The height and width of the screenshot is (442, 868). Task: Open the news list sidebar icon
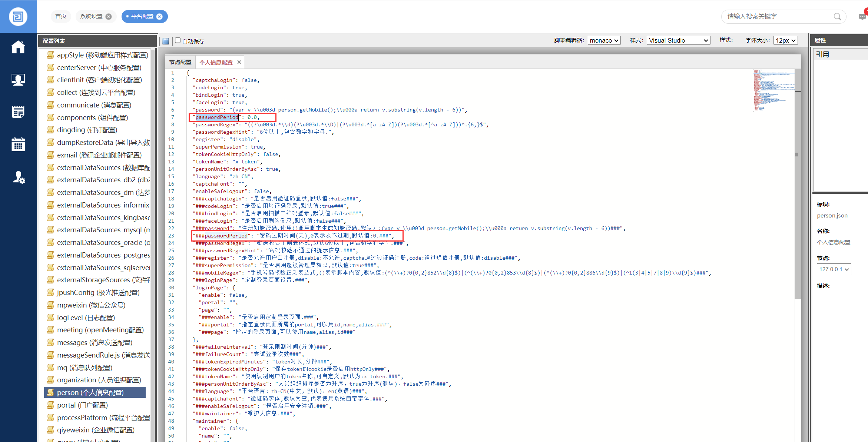(18, 112)
